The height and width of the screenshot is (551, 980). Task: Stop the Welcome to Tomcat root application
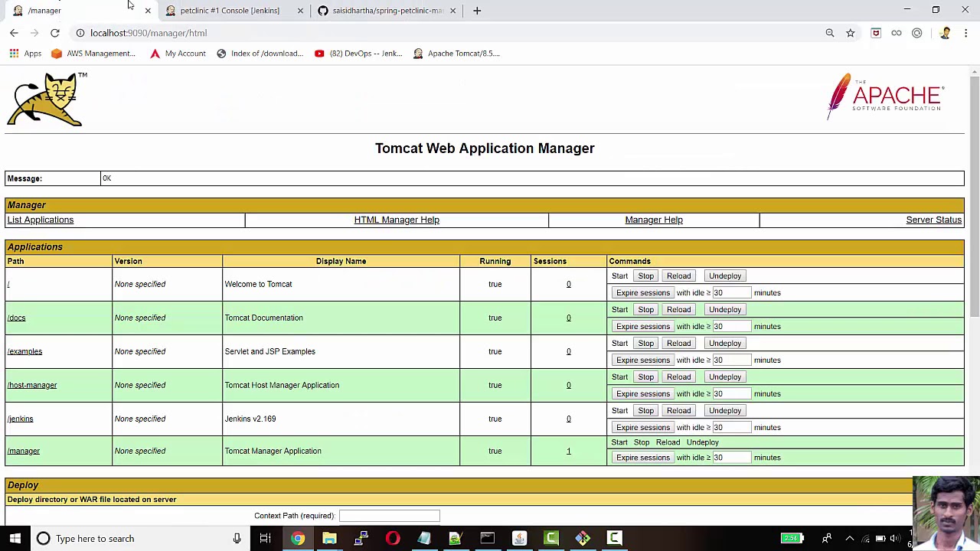(645, 276)
